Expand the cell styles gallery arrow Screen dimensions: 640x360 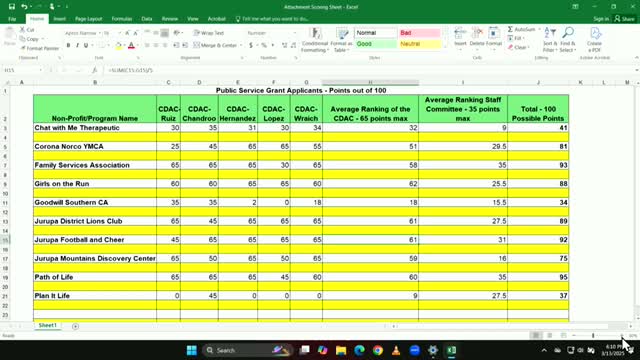click(446, 47)
